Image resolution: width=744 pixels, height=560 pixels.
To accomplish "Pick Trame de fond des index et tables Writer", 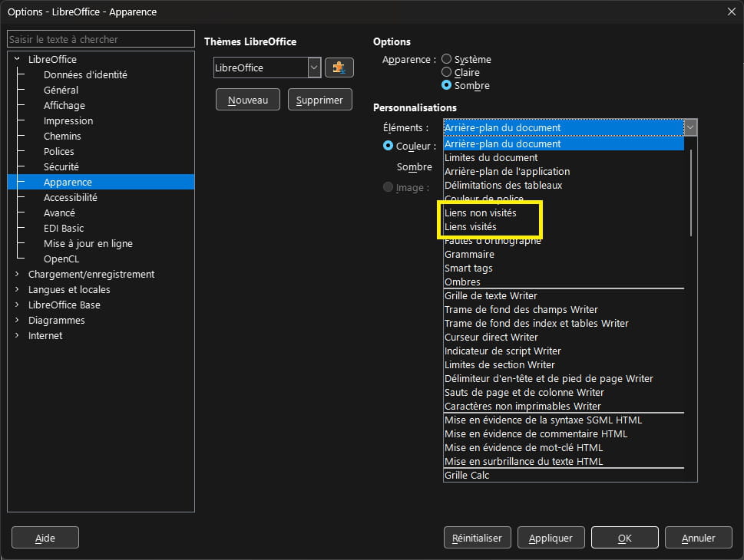I will pos(564,323).
